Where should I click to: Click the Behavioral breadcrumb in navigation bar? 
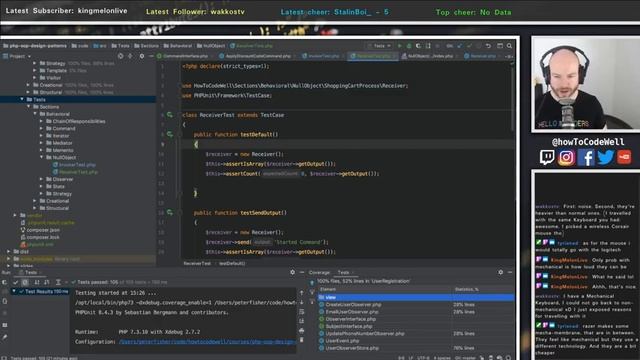tap(178, 46)
